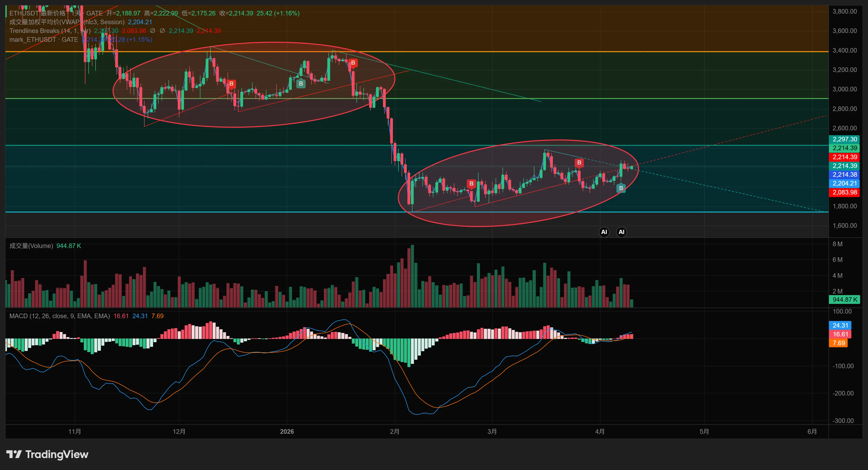The image size is (868, 470).
Task: Click the blue 2,204.21 VWAP price label
Action: click(x=844, y=183)
